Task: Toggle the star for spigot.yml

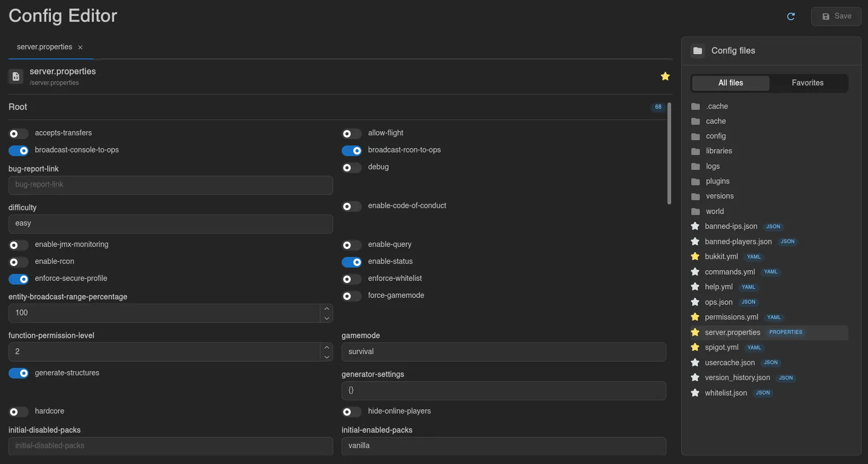Action: coord(695,347)
